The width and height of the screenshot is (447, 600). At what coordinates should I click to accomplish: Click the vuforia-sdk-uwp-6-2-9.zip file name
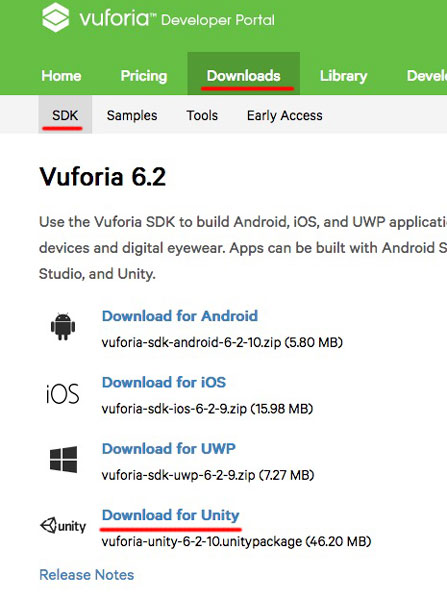(x=178, y=475)
